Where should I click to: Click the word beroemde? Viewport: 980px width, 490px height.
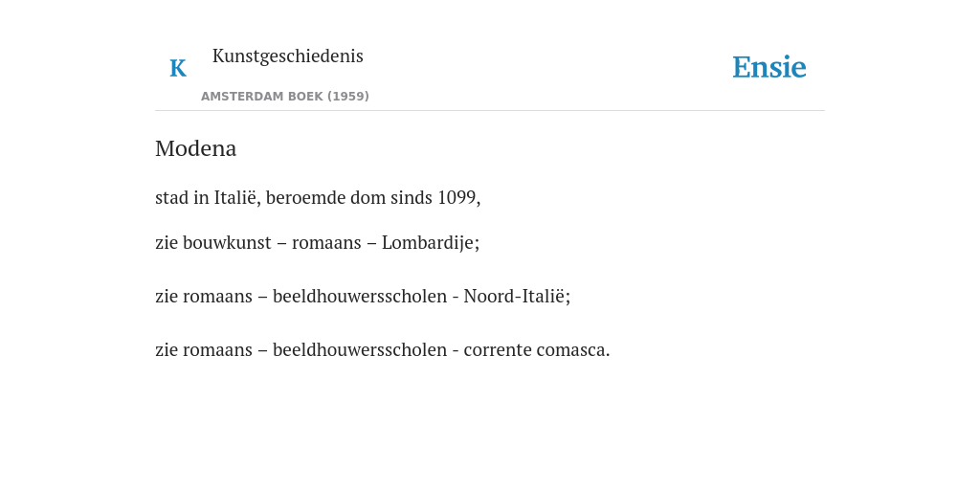tap(305, 197)
